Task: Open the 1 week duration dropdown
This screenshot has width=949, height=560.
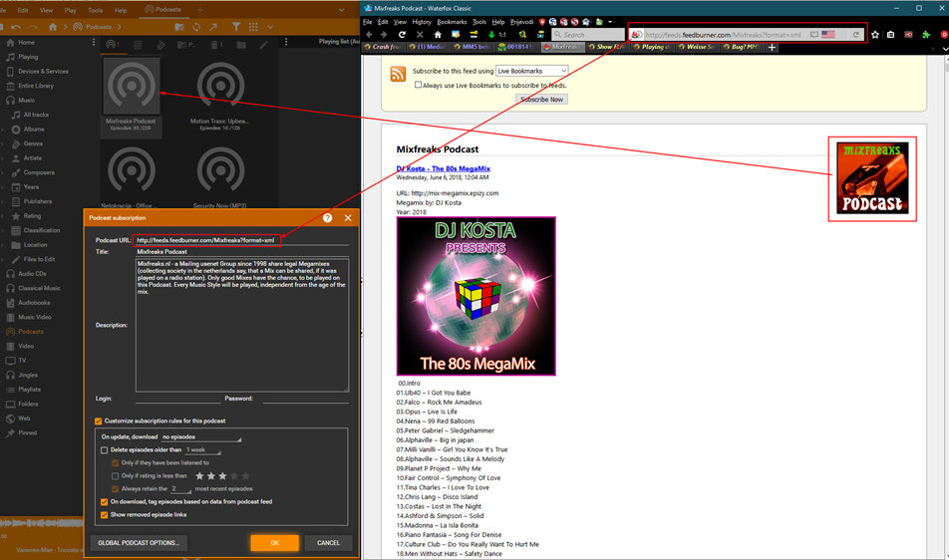Action: coord(202,450)
